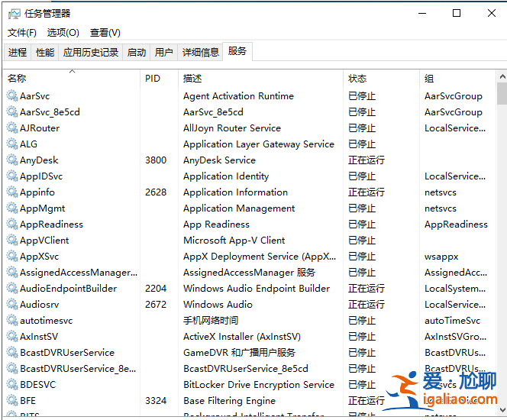This screenshot has width=507, height=420.
Task: Switch to the 应用历史记录 tab
Action: point(91,52)
